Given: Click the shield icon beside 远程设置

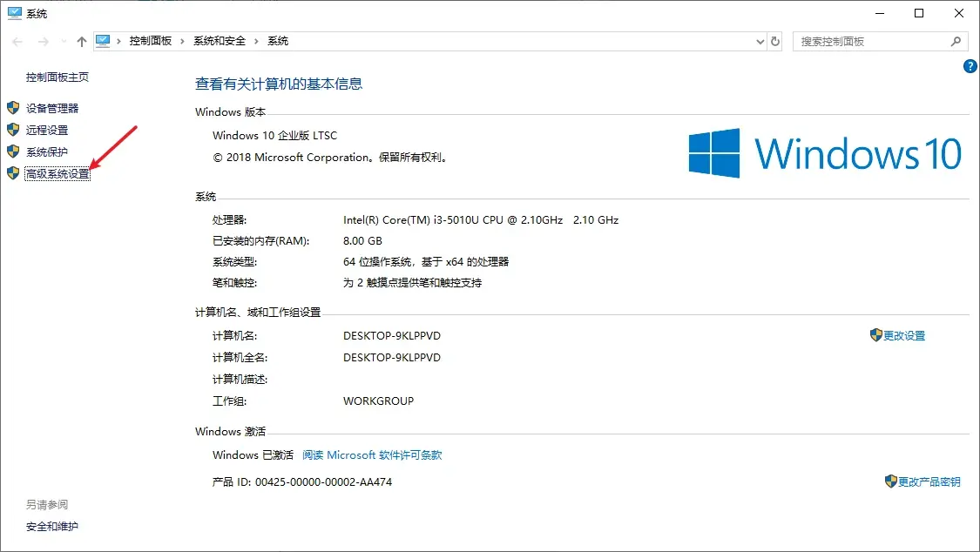Looking at the screenshot, I should pos(13,130).
